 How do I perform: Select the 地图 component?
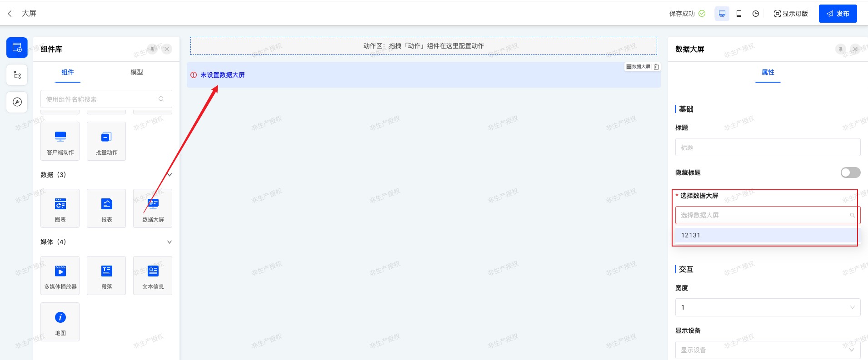(x=60, y=322)
